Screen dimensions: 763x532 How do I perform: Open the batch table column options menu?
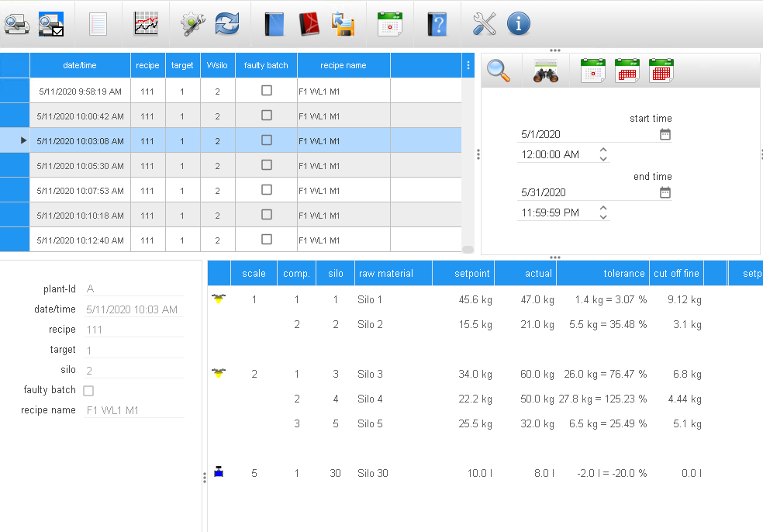coord(468,65)
